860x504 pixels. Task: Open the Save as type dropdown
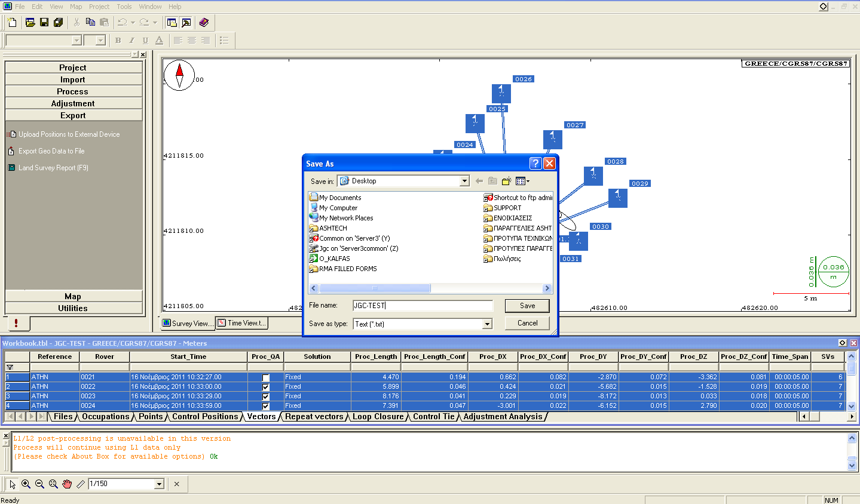coord(487,324)
